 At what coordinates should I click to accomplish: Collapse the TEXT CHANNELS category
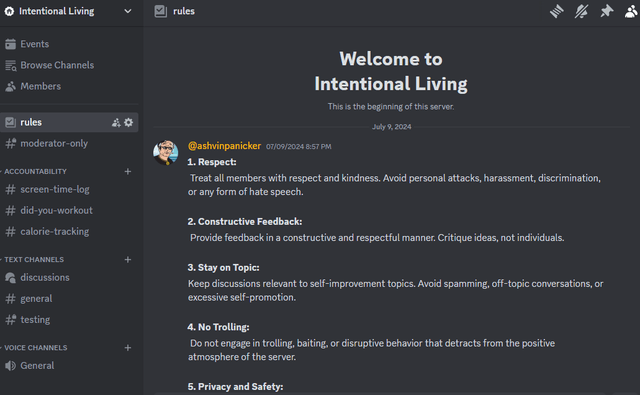coord(34,260)
